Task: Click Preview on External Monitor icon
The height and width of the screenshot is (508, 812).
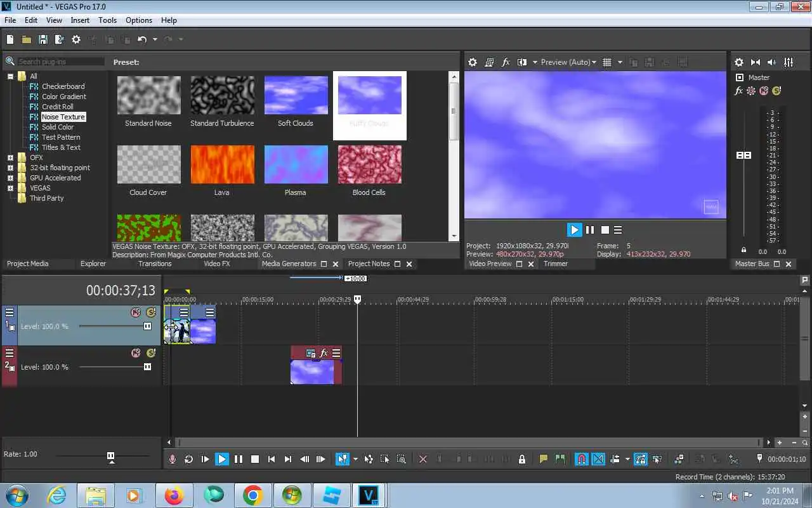Action: [x=489, y=62]
